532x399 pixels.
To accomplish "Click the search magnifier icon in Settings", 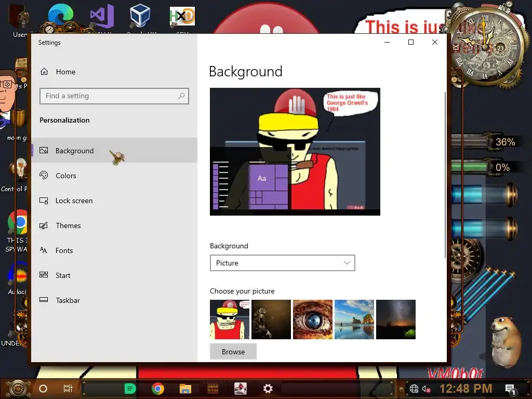I will click(x=181, y=96).
